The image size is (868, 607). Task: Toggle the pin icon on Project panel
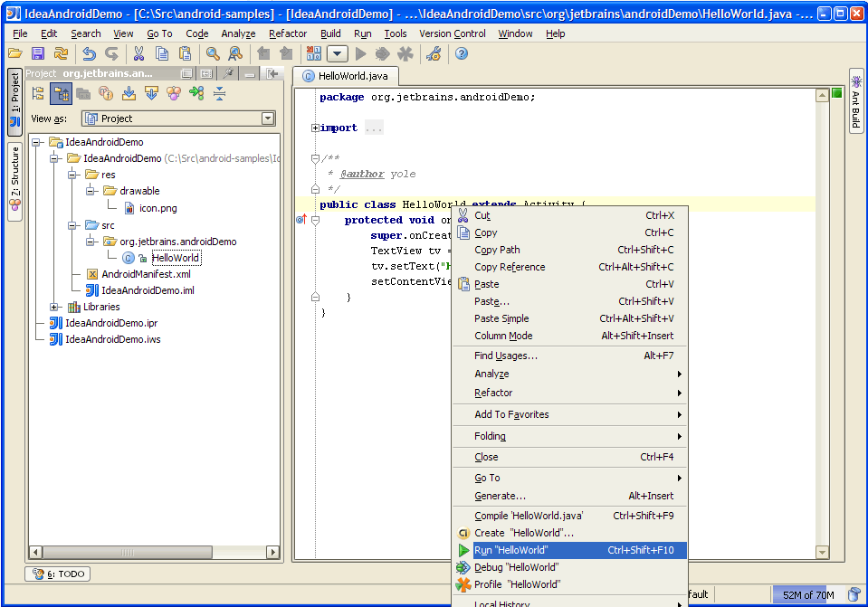229,74
